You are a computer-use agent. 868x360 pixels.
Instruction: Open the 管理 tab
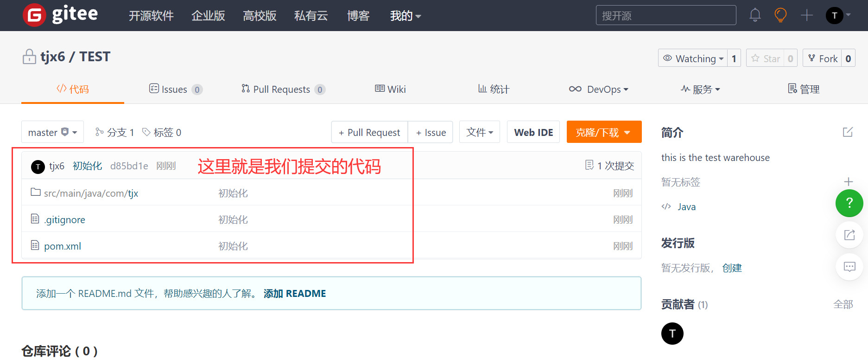point(804,89)
